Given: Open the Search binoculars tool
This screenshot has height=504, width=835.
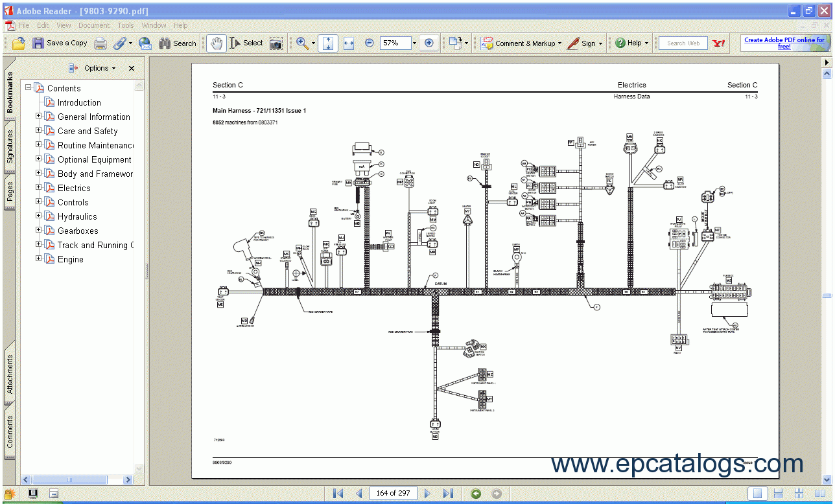Looking at the screenshot, I should (177, 43).
